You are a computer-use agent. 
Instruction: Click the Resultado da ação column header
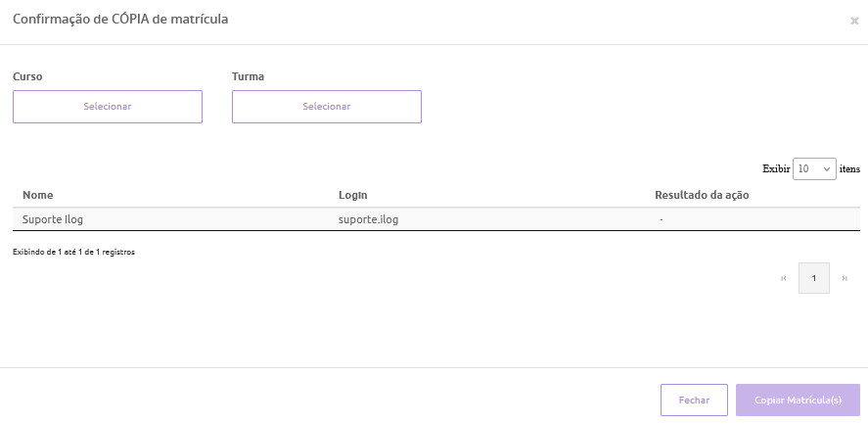pyautogui.click(x=702, y=195)
